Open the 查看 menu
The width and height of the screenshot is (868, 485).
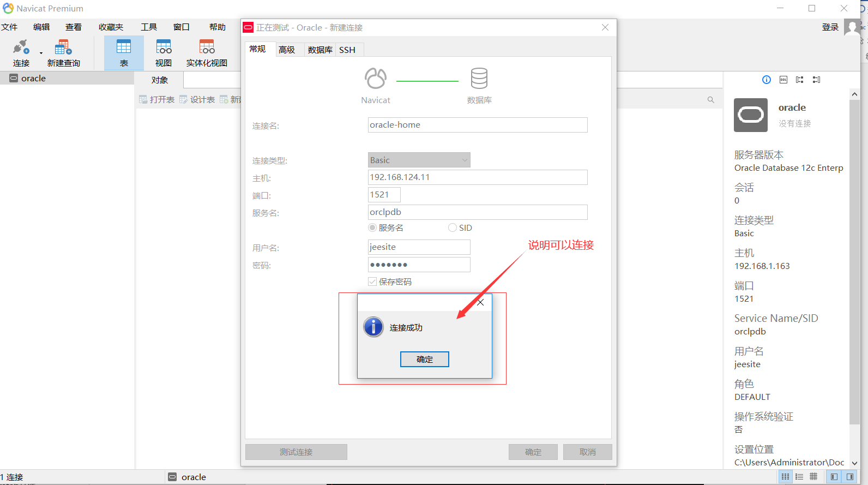tap(74, 27)
